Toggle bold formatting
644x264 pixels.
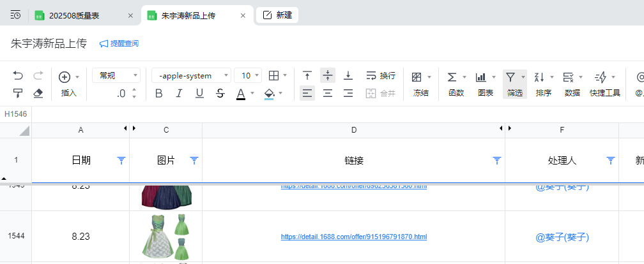159,94
